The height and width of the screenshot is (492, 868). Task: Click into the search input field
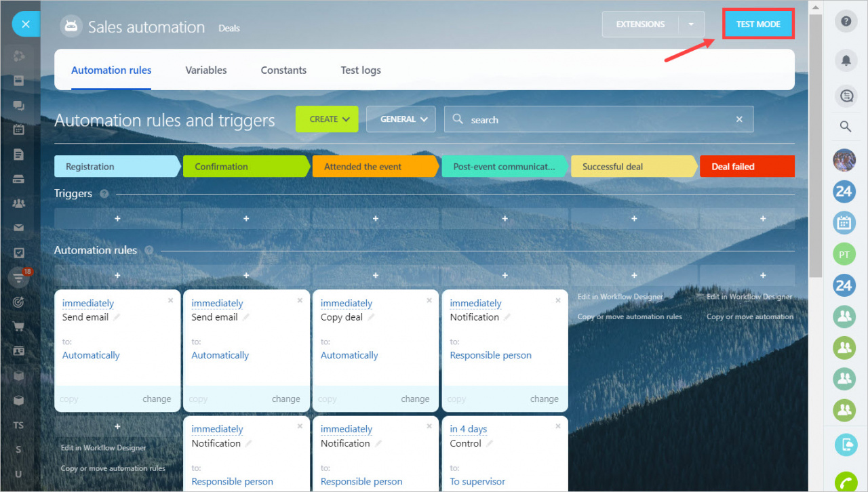coord(599,119)
